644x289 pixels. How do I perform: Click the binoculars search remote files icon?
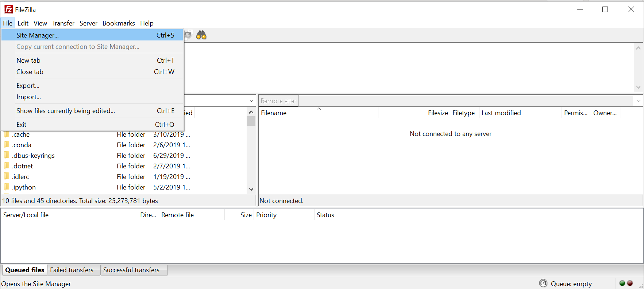click(x=201, y=35)
